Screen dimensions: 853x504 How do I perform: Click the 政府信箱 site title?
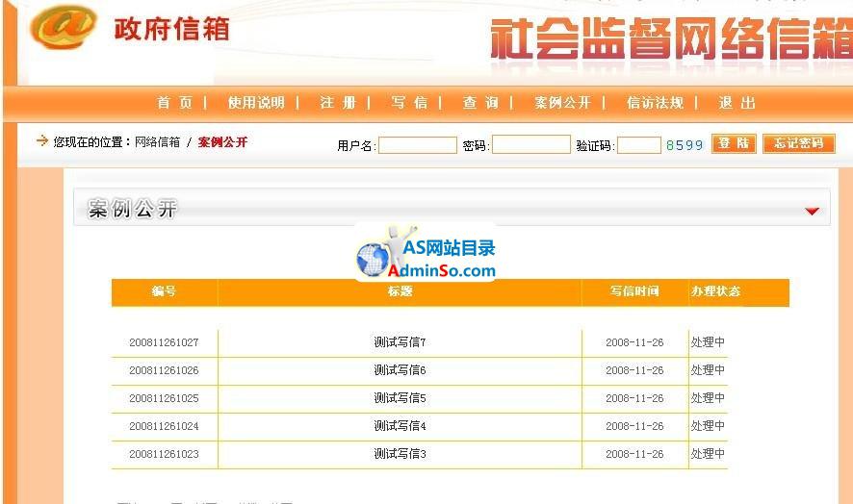[172, 29]
